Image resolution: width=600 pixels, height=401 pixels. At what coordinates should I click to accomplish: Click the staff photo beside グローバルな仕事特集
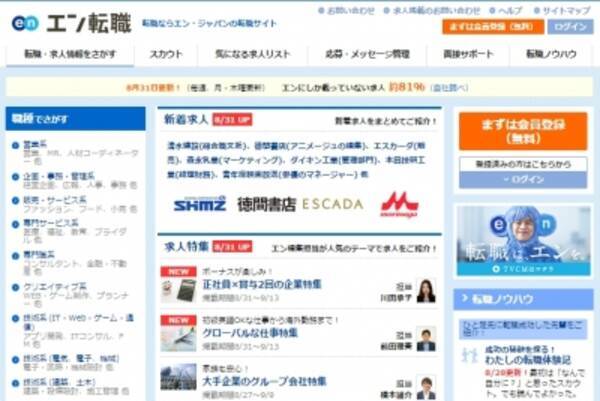[426, 339]
